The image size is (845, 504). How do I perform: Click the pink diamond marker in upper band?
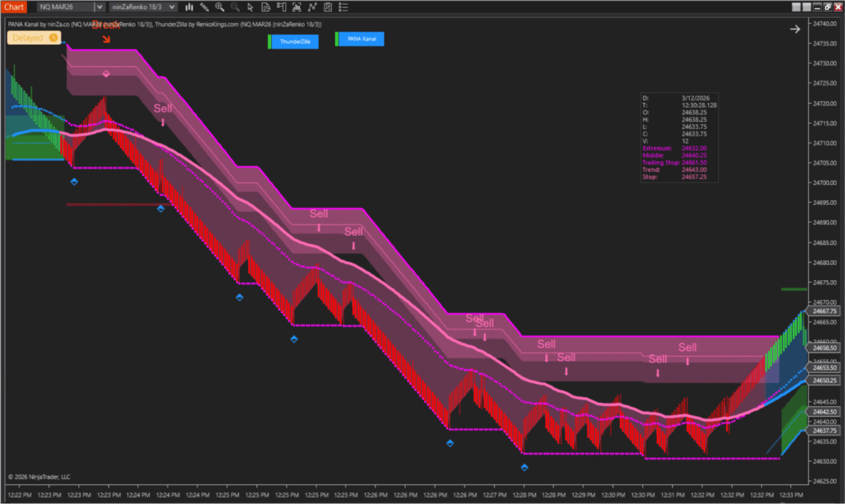106,74
